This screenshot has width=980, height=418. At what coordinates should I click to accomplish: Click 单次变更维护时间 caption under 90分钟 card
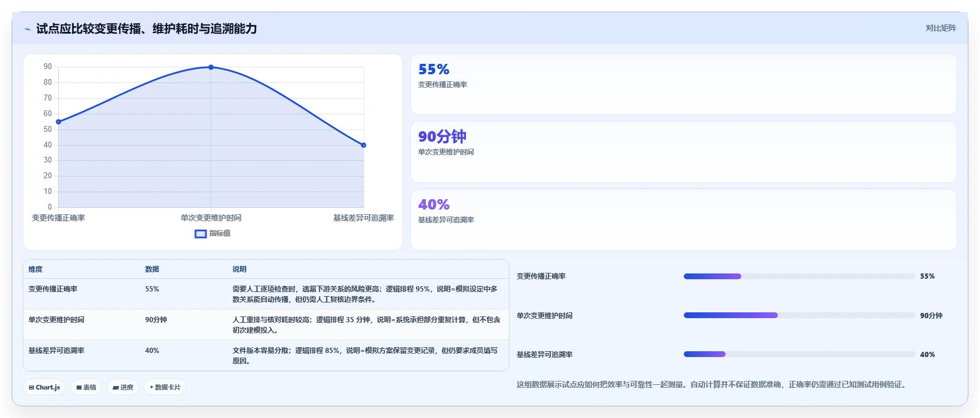click(446, 152)
